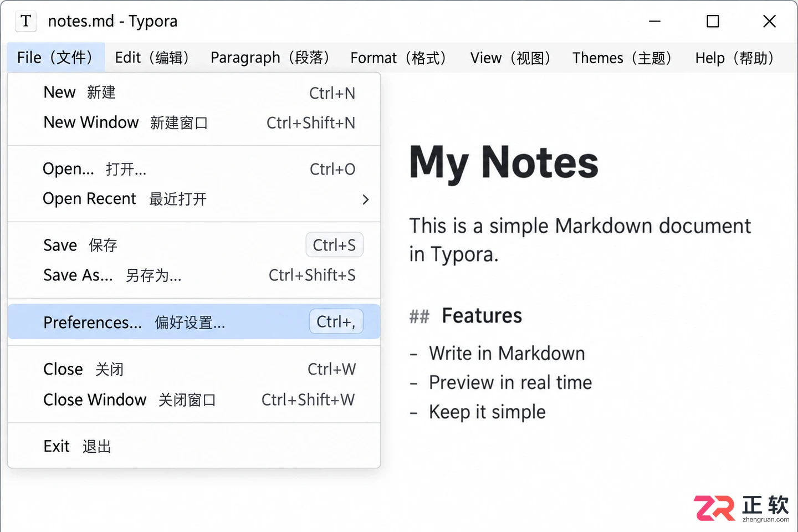Click the 'Preview in real time' list item
The image size is (798, 532).
click(x=510, y=382)
